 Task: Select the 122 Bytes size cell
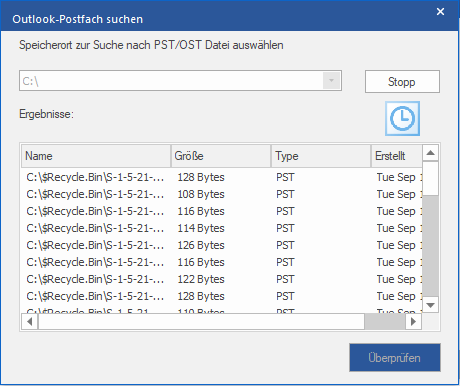point(201,279)
